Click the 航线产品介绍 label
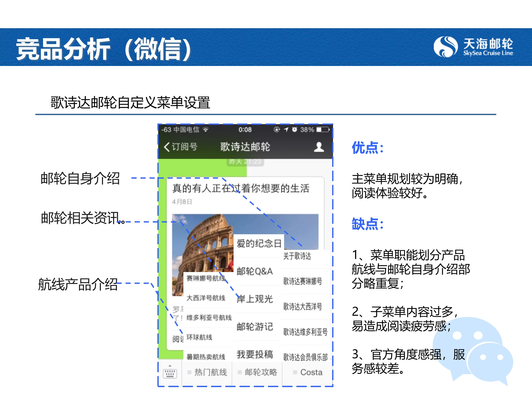Screen dimensions: 532x399 (x=78, y=284)
